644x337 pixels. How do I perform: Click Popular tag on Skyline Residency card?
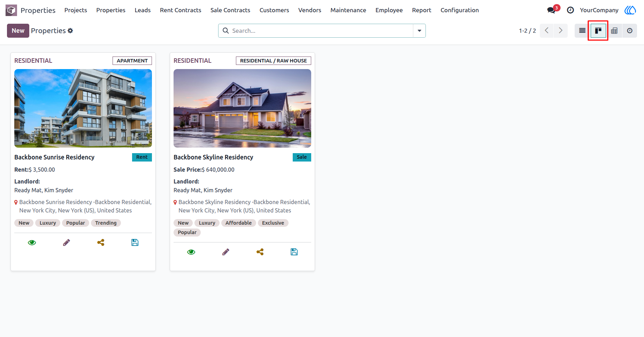point(187,232)
